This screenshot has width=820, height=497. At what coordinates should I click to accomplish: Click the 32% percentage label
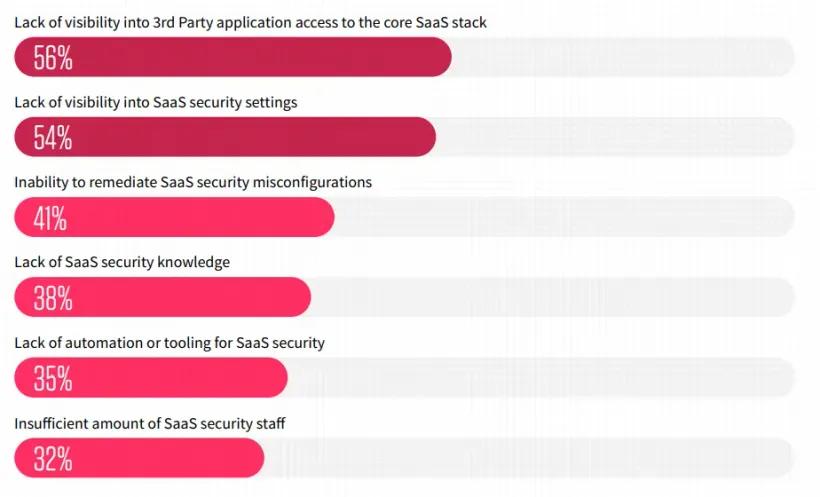tap(52, 458)
